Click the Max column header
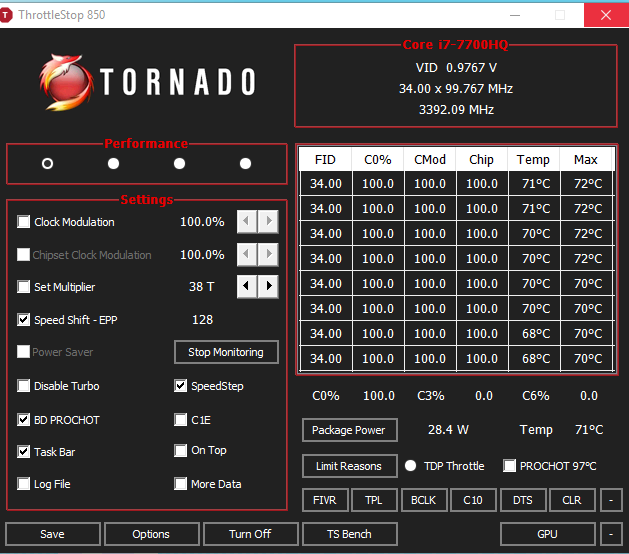This screenshot has height=554, width=629. coord(586,160)
